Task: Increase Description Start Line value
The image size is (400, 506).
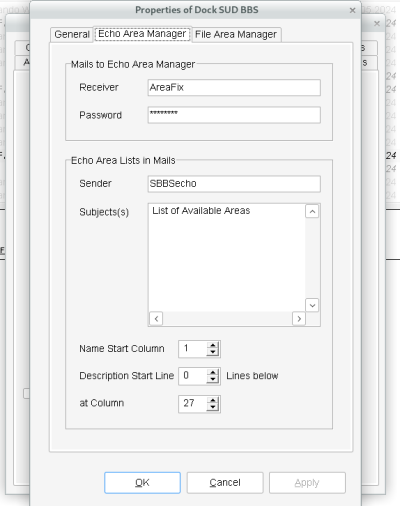Action: click(213, 373)
